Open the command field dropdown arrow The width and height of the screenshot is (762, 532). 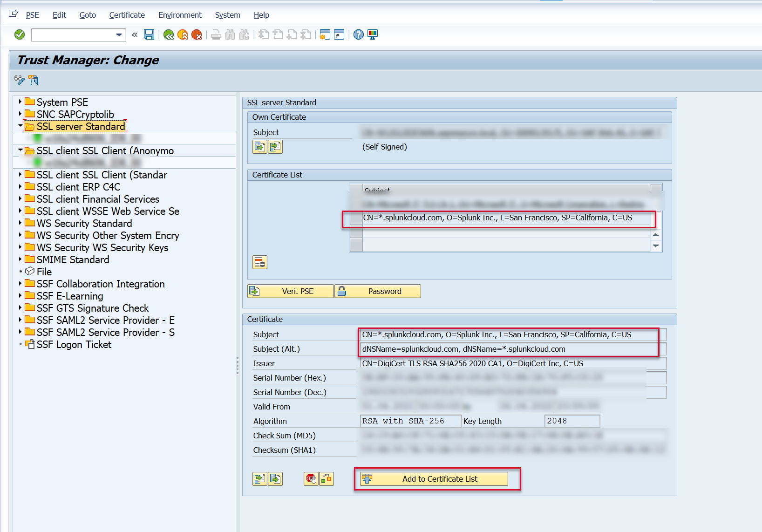119,35
